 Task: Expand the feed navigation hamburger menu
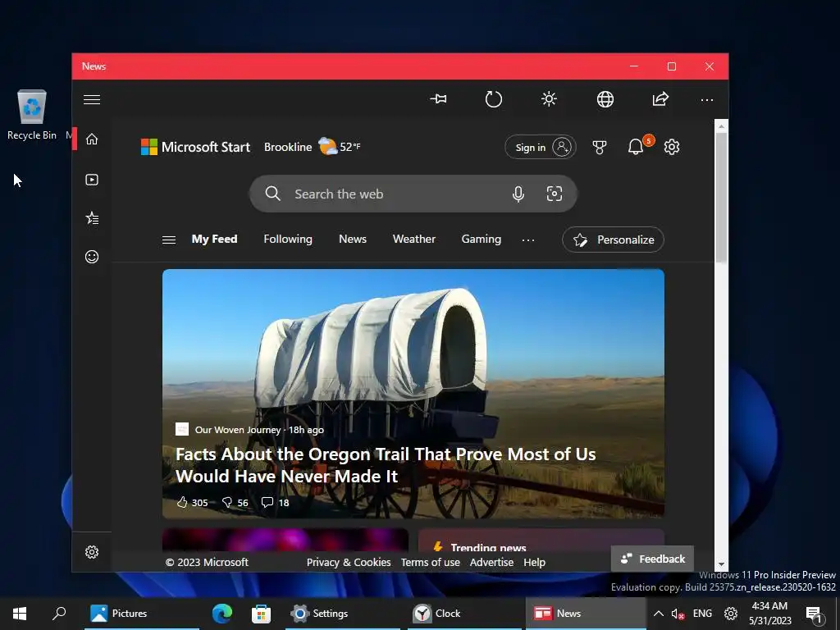[169, 240]
